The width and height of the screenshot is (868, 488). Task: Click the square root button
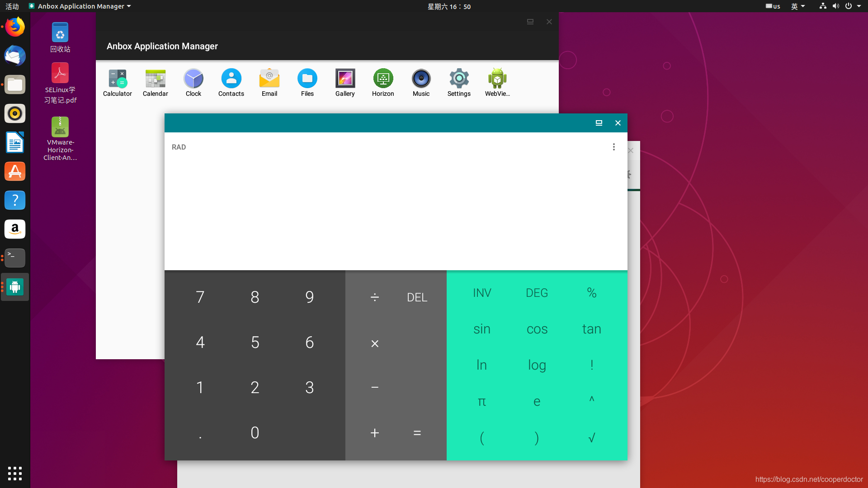pos(591,437)
